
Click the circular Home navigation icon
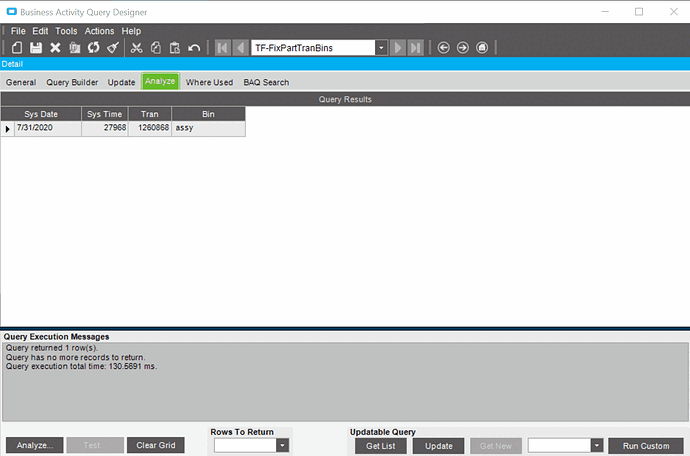click(482, 48)
